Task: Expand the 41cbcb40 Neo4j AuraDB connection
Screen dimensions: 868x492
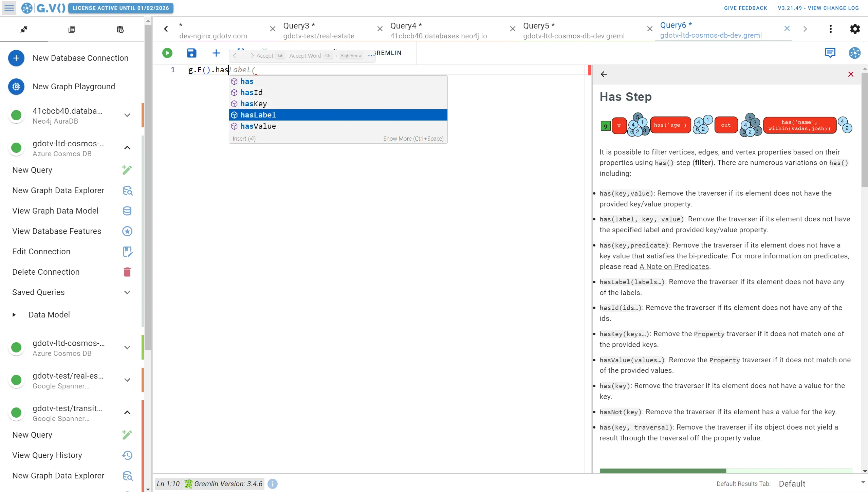Action: pyautogui.click(x=127, y=115)
